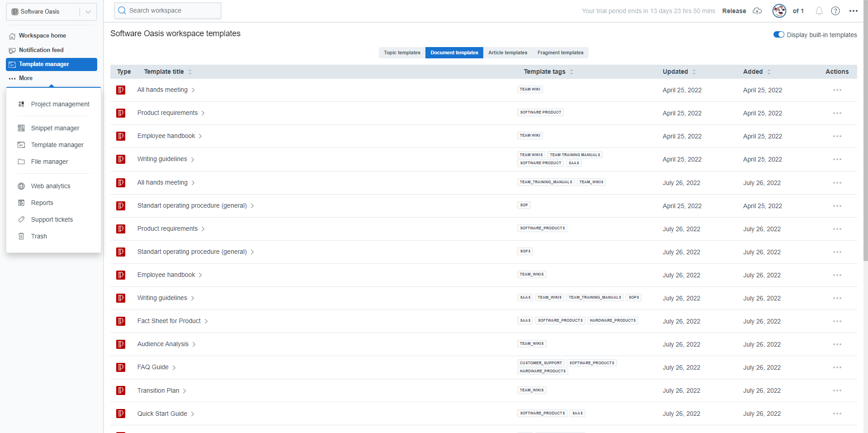Click the Trash bin icon

[21, 236]
